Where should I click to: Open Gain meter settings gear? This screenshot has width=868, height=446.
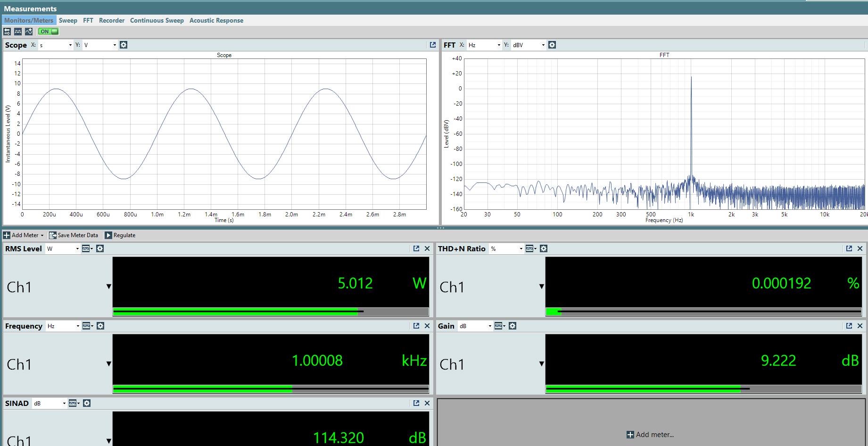(513, 326)
